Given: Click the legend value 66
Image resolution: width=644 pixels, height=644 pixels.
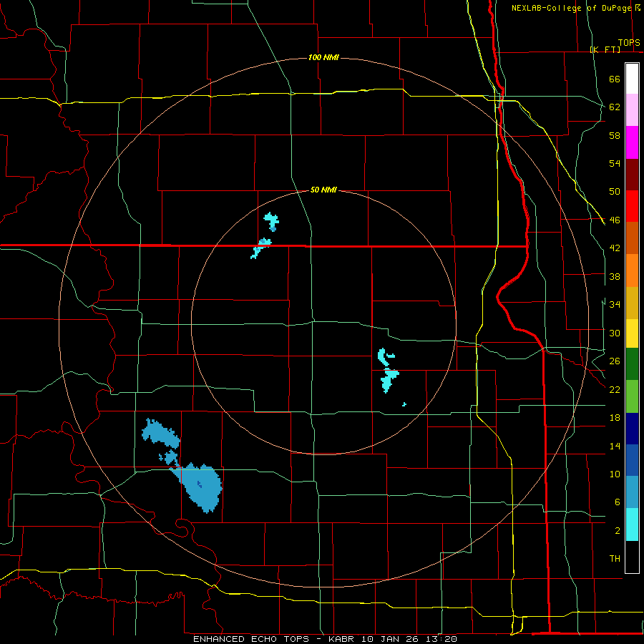Looking at the screenshot, I should [x=615, y=79].
